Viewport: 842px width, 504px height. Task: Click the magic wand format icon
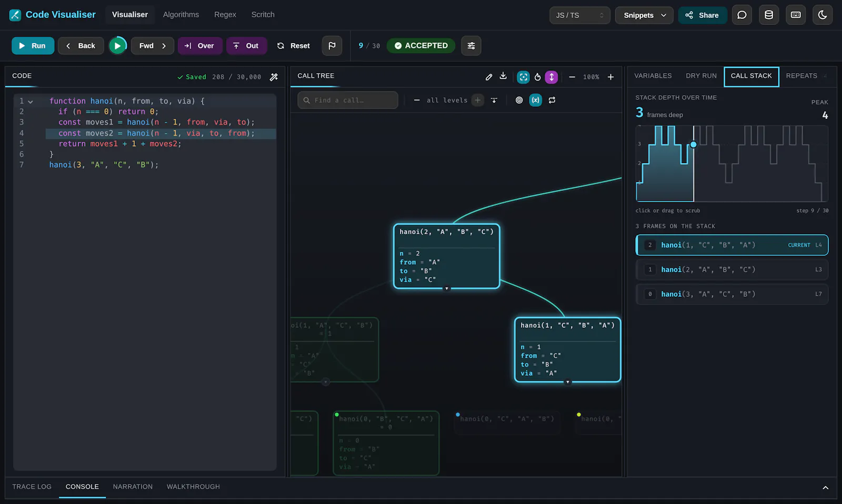tap(274, 77)
